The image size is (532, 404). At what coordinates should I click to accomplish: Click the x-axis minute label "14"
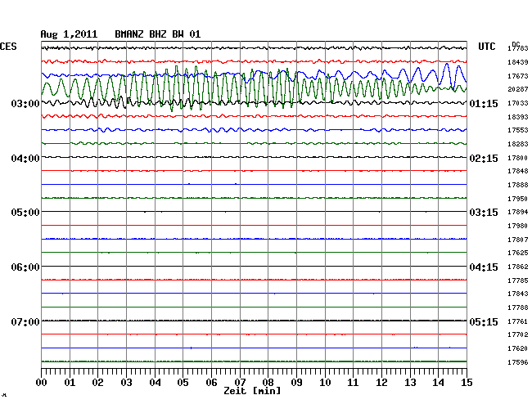pyautogui.click(x=439, y=383)
